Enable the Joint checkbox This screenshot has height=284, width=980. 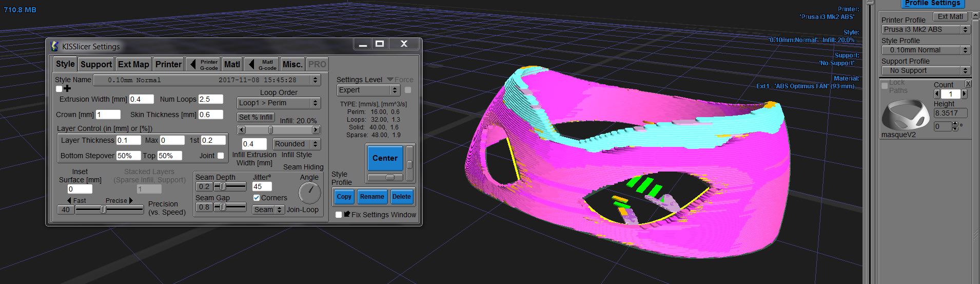[x=221, y=156]
